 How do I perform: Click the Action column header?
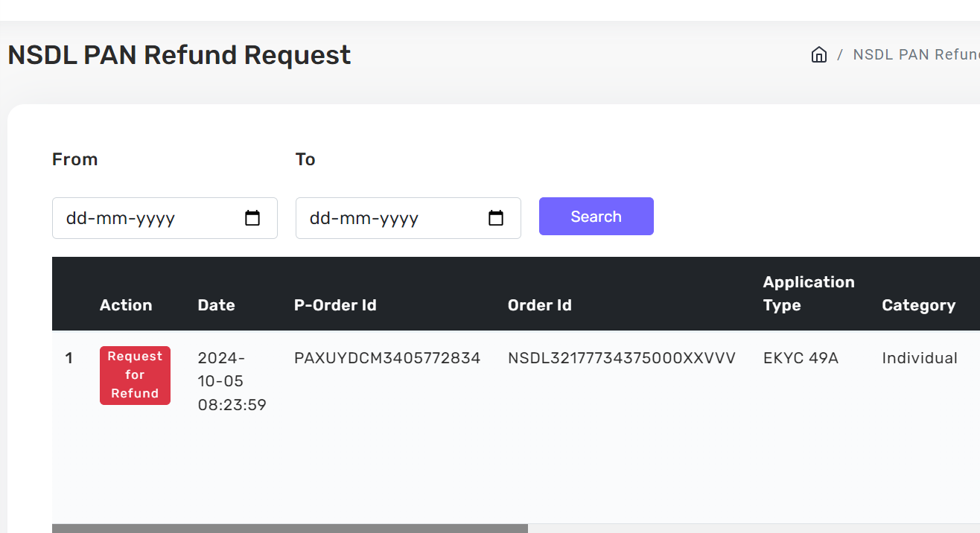pyautogui.click(x=126, y=305)
